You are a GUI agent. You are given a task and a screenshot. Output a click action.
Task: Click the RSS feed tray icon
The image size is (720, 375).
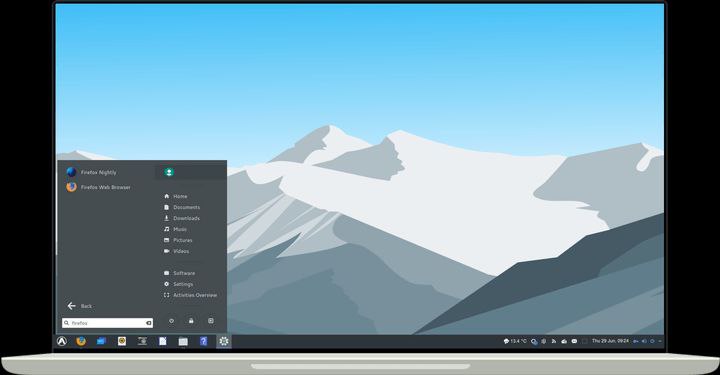tap(554, 341)
